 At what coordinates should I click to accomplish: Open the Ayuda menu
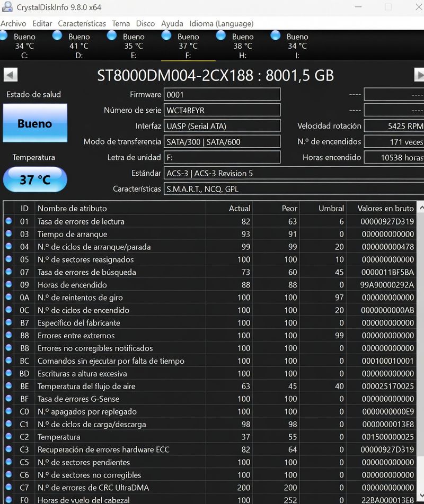pos(172,23)
